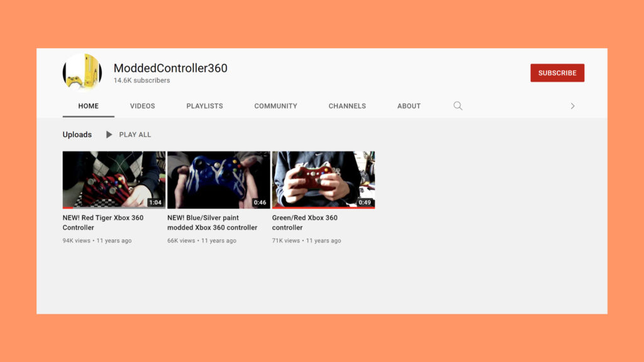Viewport: 644px width, 362px height.
Task: Click the ModdedController360 channel avatar
Action: pyautogui.click(x=82, y=72)
